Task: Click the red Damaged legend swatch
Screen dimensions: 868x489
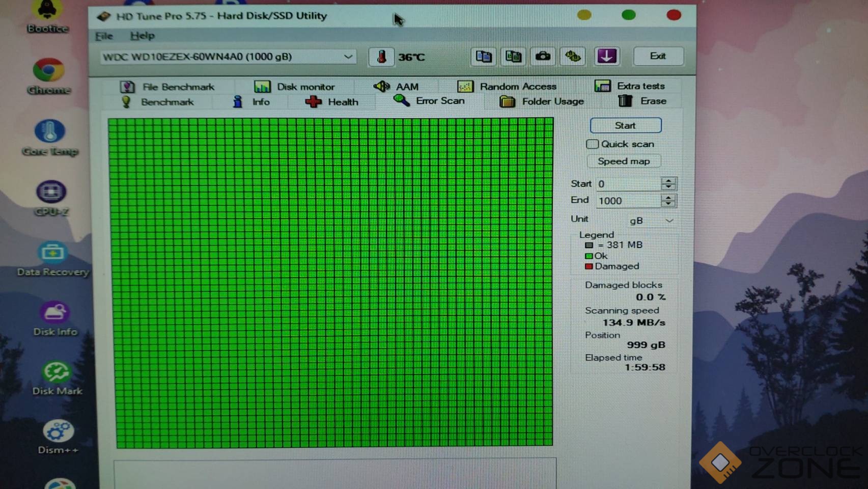Action: 589,266
